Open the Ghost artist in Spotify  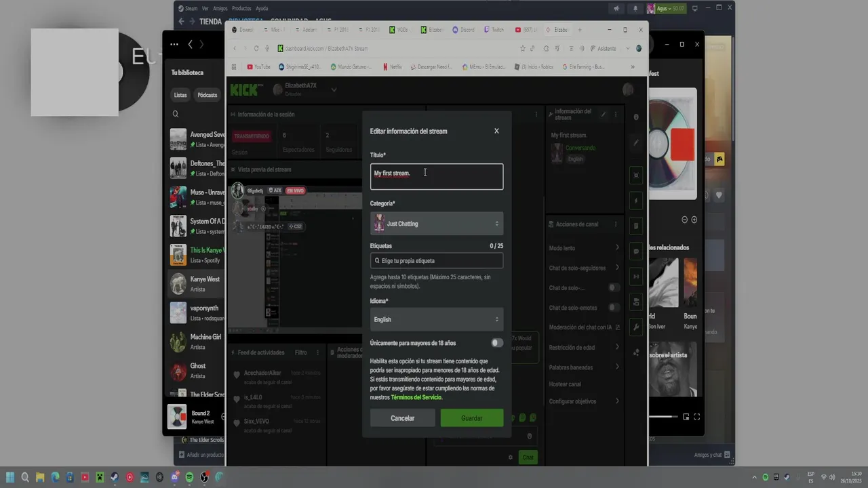click(195, 371)
